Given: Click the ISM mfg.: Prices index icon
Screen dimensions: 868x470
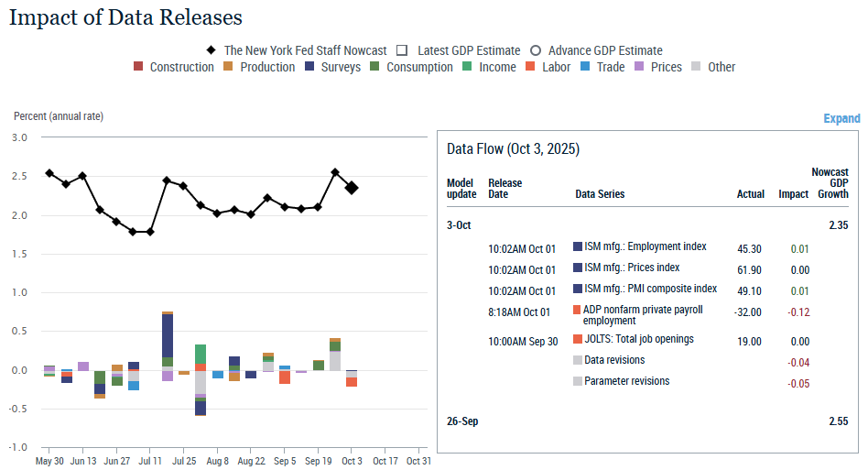Looking at the screenshot, I should 578,268.
